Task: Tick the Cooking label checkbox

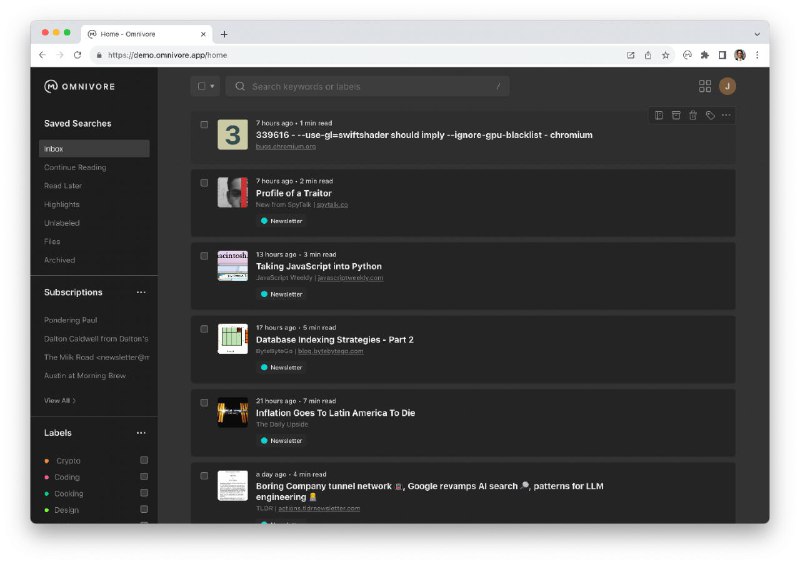Action: pyautogui.click(x=144, y=493)
